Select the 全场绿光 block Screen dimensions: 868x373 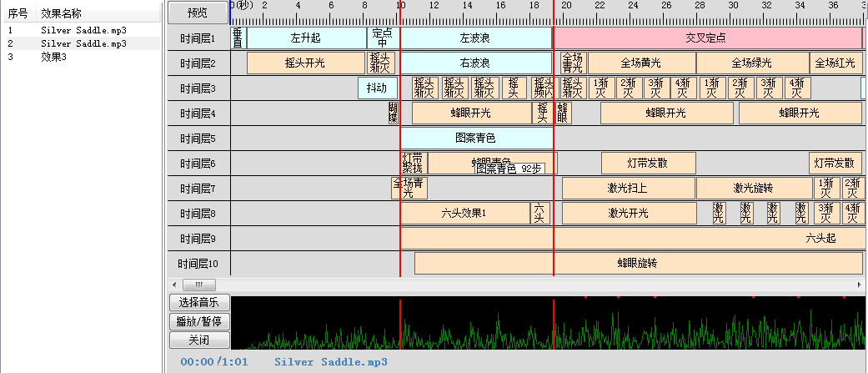pyautogui.click(x=752, y=63)
